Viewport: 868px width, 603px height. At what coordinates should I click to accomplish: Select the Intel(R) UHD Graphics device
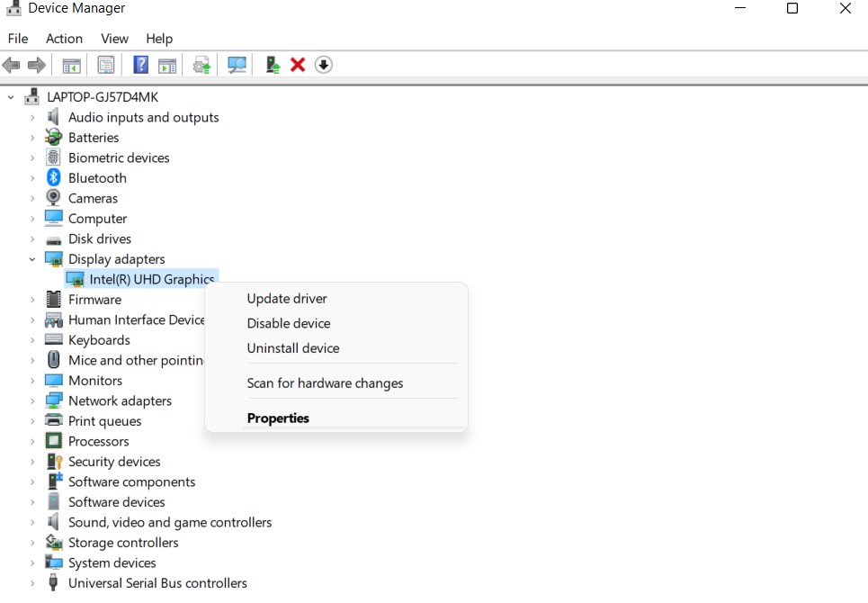[151, 279]
